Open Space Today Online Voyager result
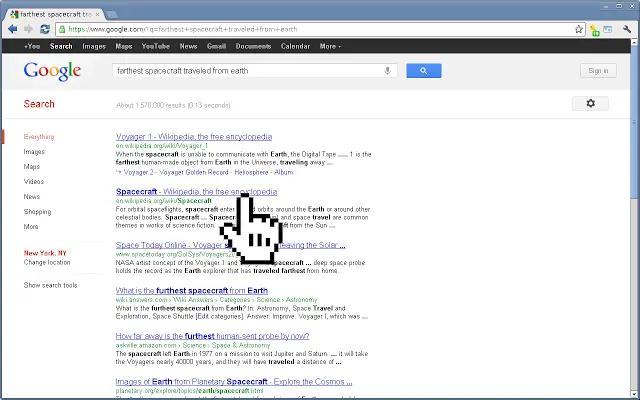The image size is (640, 400). pyautogui.click(x=230, y=245)
